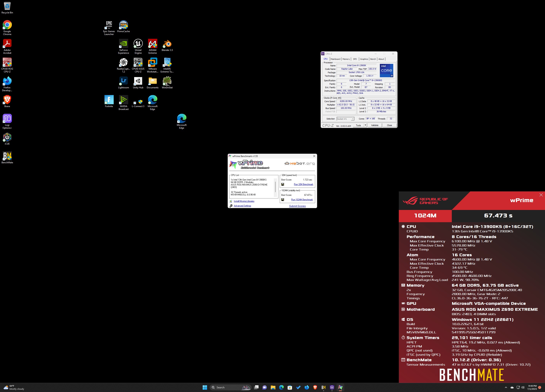Click the 1.723 sec best score in wPrime
The width and height of the screenshot is (545, 392).
308,180
